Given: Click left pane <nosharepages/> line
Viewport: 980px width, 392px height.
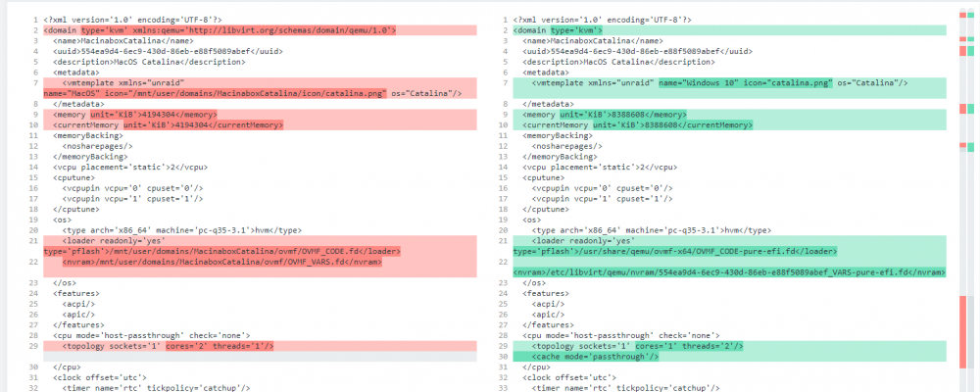Looking at the screenshot, I should (x=97, y=146).
